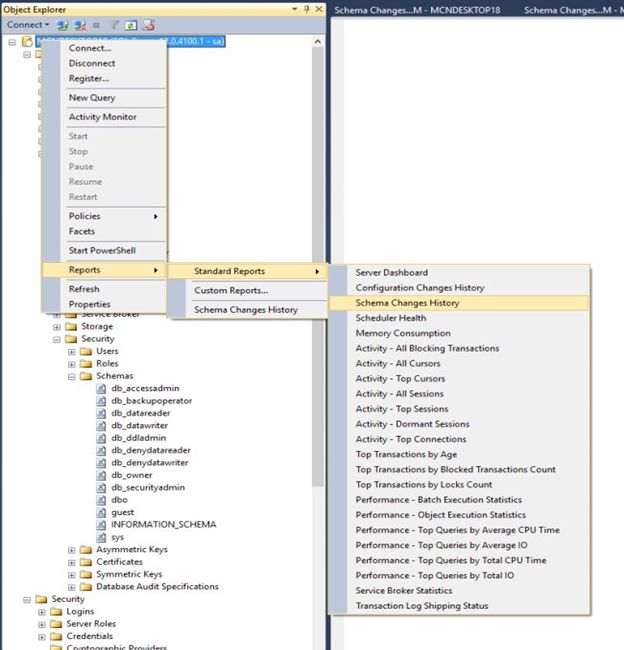
Task: Select Schema Changes History recent report entry
Action: [248, 310]
